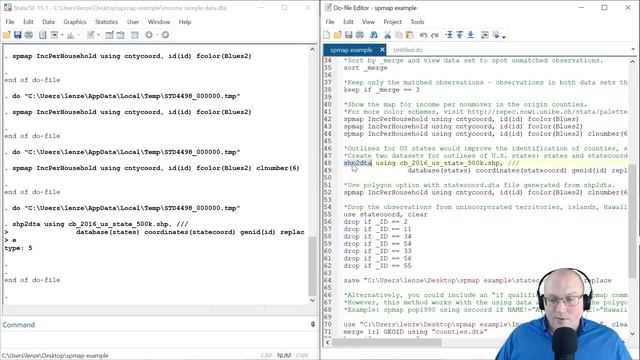640x360 pixels.
Task: Open the tab list dropdown in Do-file Editor
Action: tap(633, 49)
